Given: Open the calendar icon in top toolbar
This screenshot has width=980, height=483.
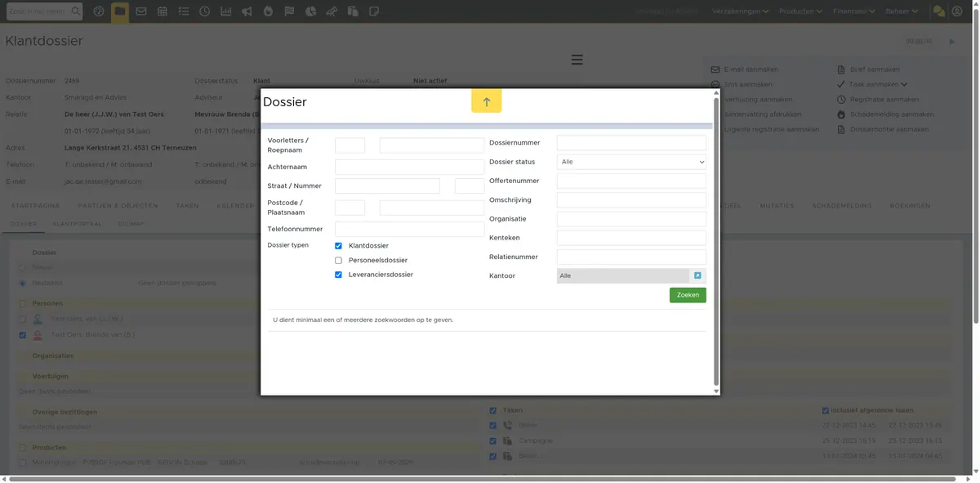Looking at the screenshot, I should [163, 11].
